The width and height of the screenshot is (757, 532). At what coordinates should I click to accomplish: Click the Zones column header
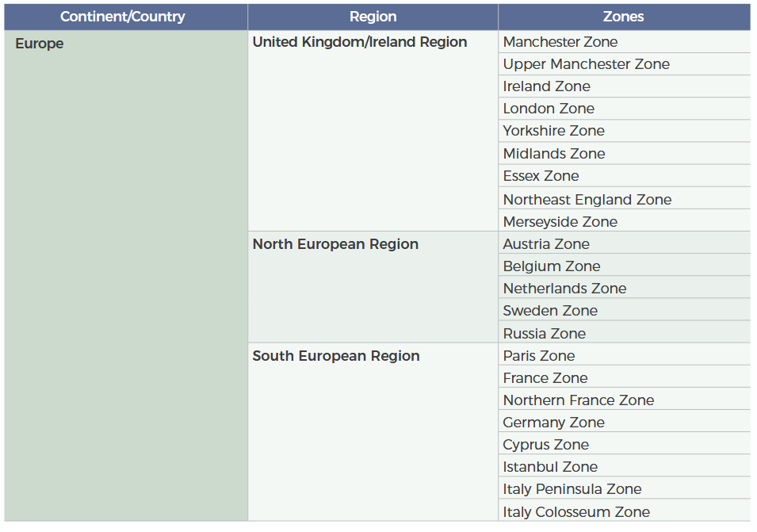623,17
